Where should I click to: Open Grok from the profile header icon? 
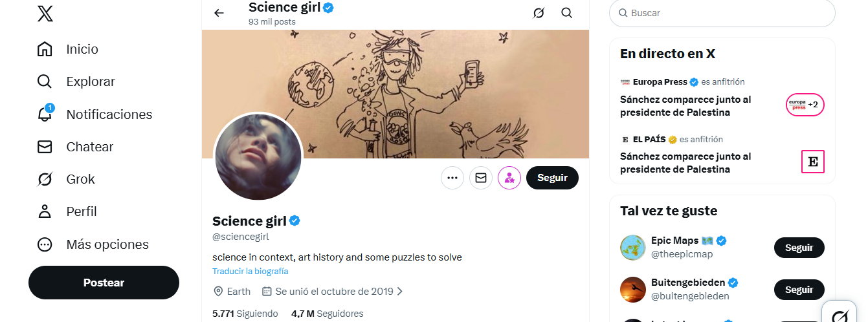[x=539, y=13]
